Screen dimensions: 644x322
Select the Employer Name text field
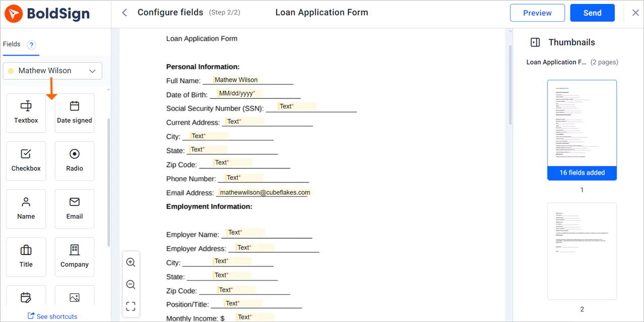point(245,233)
